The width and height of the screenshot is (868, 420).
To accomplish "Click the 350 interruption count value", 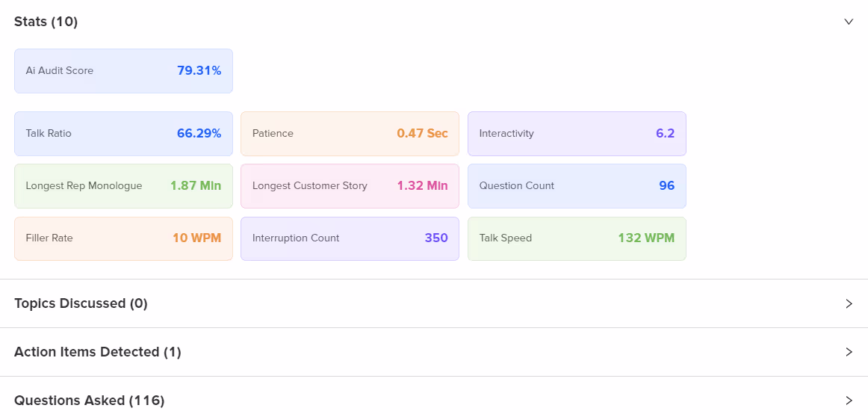I will tap(436, 238).
